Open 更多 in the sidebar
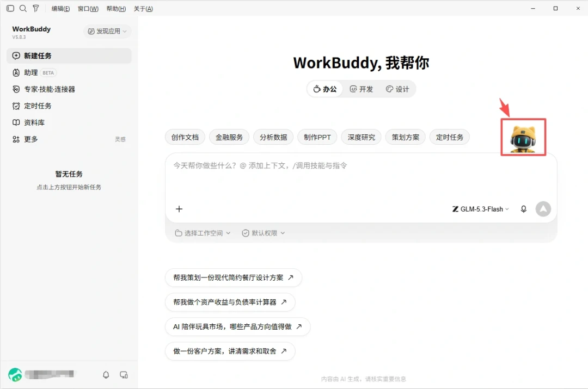The image size is (588, 389). (x=69, y=139)
